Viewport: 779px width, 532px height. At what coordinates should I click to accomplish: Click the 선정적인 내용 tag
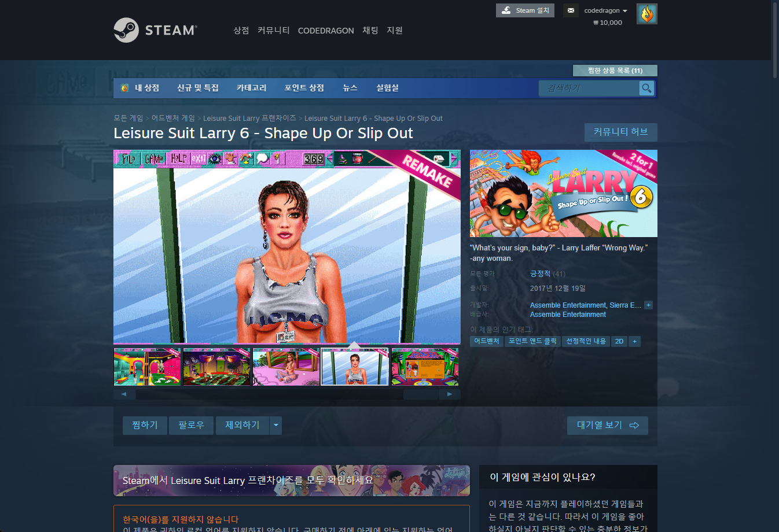point(586,341)
